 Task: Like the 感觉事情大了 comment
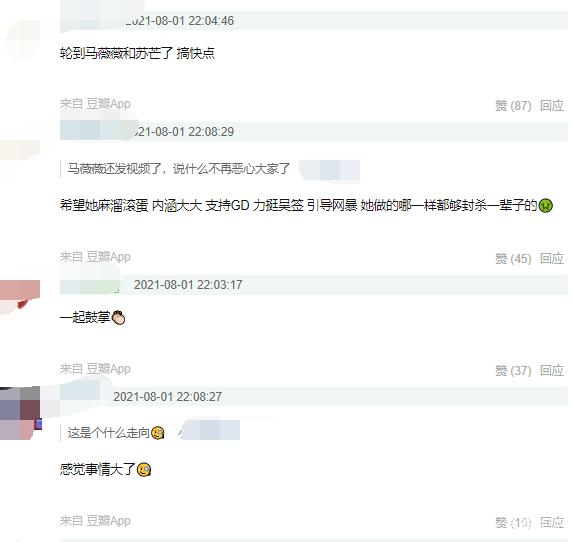[x=513, y=523]
